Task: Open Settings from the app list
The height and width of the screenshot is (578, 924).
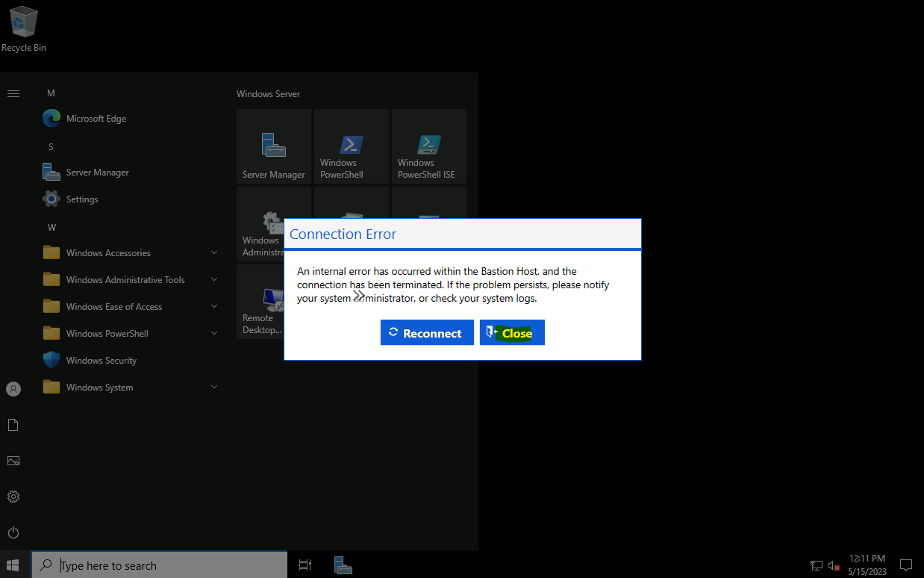Action: pos(131,199)
